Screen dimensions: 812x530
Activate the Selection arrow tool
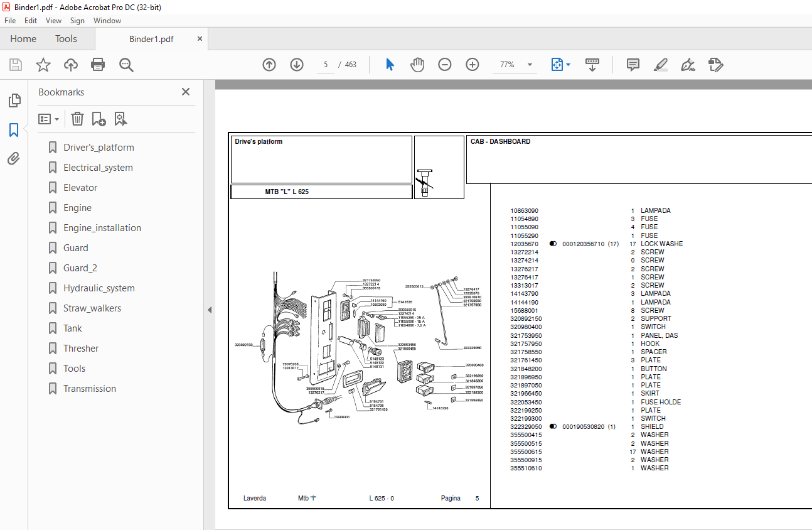[x=390, y=65]
